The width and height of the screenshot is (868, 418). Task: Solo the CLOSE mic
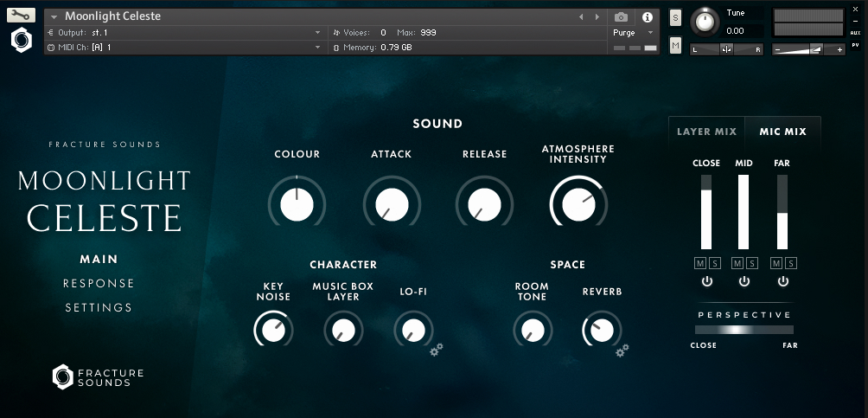point(713,263)
